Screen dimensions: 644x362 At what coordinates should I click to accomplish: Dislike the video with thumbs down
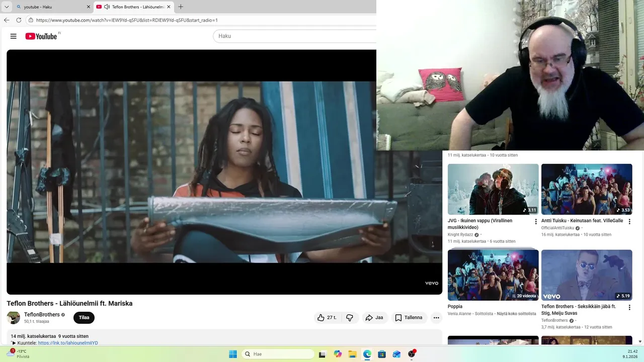click(350, 318)
